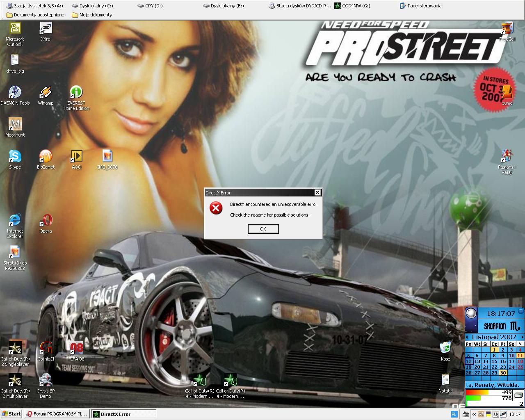Open Dokumenty udostępnione folder link

click(x=35, y=15)
